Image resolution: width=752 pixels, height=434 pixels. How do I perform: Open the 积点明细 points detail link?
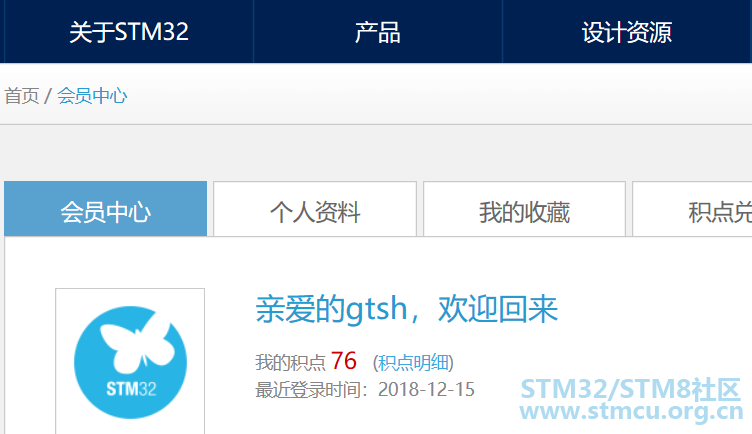(413, 362)
